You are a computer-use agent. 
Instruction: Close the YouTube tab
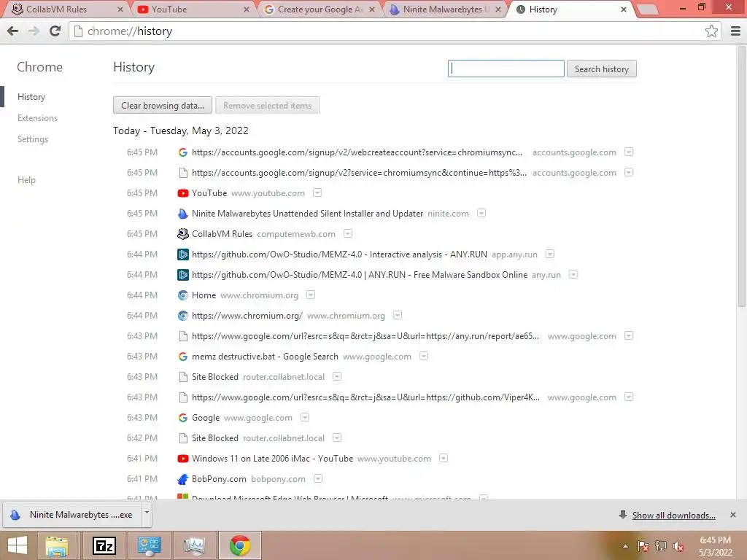click(247, 9)
